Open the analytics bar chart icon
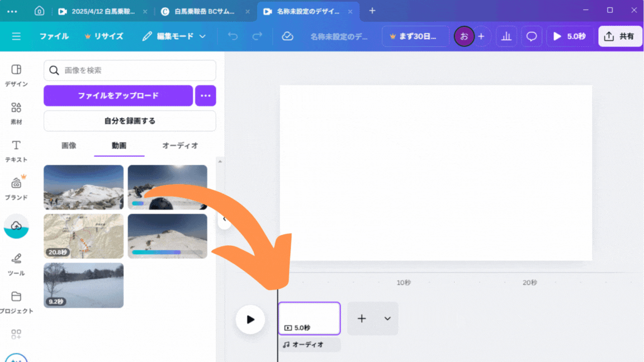Viewport: 644px width, 362px height. [506, 36]
